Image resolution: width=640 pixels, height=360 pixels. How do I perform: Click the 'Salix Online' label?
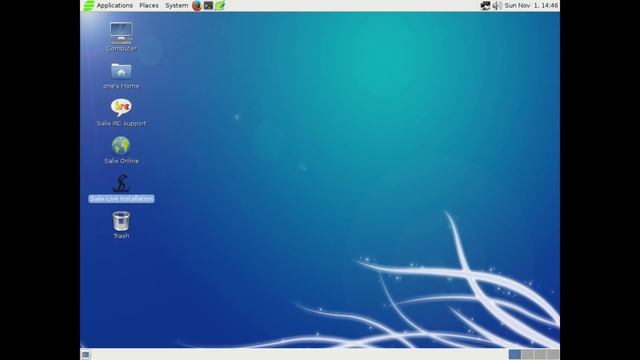pyautogui.click(x=121, y=161)
